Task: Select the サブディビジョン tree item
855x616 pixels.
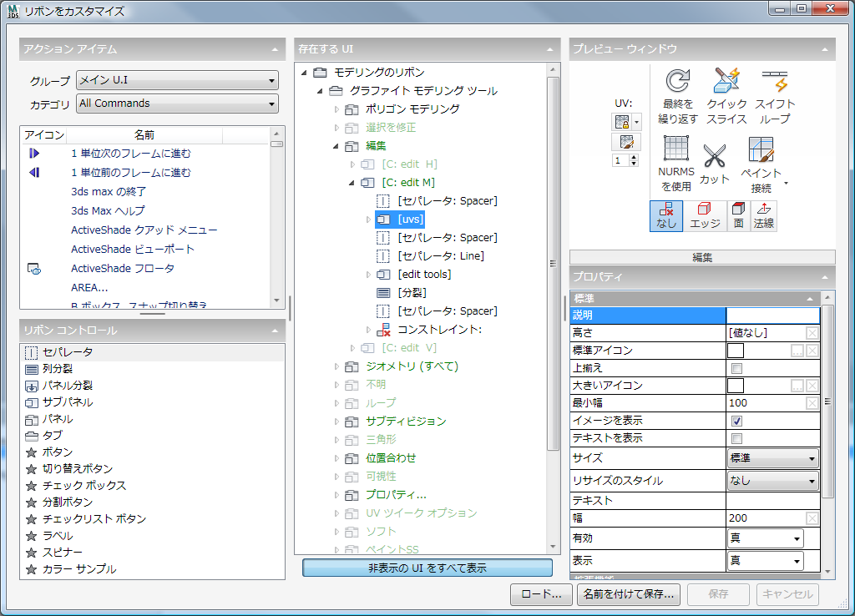Action: point(406,422)
